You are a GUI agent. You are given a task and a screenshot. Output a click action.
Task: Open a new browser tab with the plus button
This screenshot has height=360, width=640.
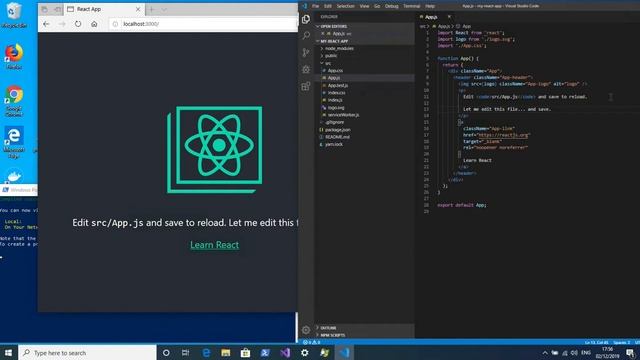(151, 9)
